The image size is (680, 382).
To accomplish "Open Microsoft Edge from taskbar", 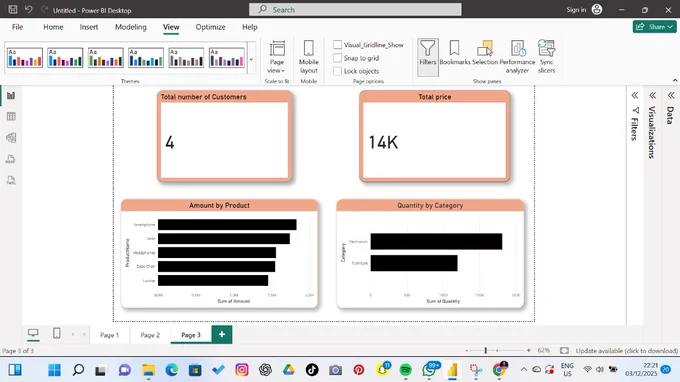I will pyautogui.click(x=172, y=369).
